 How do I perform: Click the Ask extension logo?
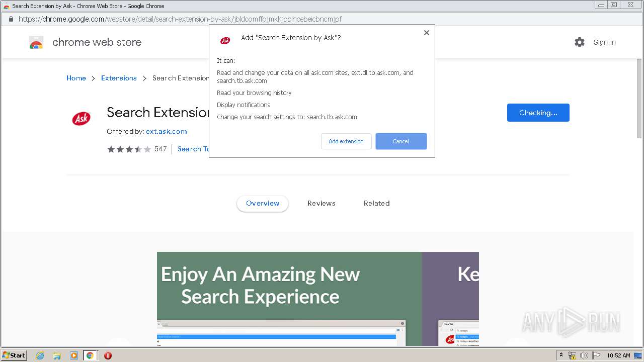[81, 119]
